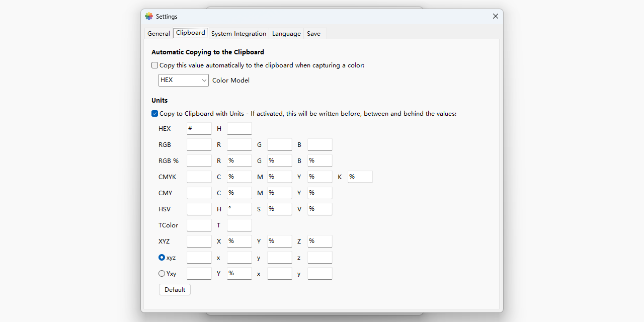
Task: Click the Yxy row y field
Action: pos(320,274)
